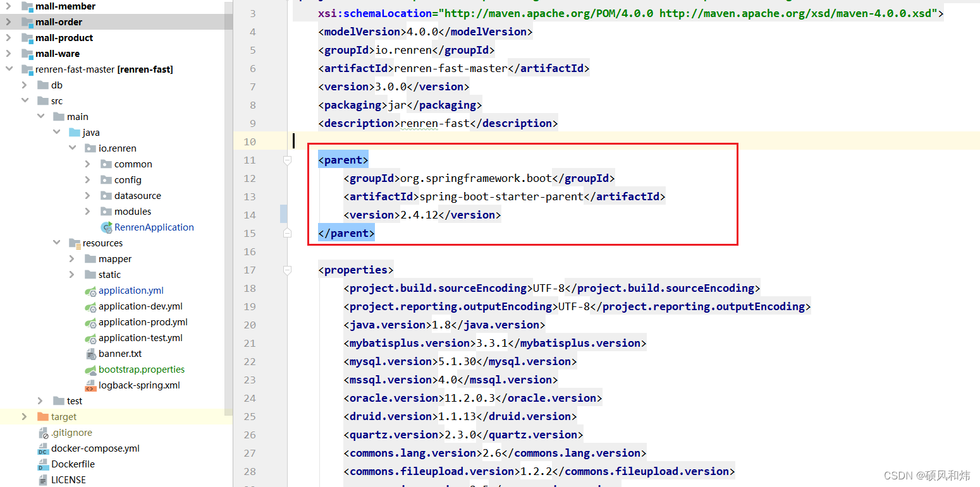Click the datasource package folder icon
This screenshot has width=980, height=487.
106,196
